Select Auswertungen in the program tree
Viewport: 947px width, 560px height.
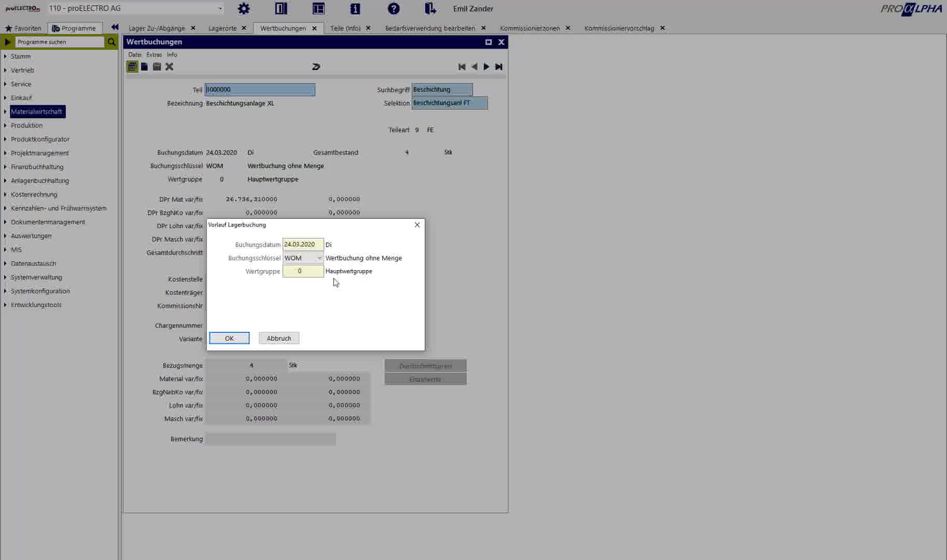[x=31, y=236]
